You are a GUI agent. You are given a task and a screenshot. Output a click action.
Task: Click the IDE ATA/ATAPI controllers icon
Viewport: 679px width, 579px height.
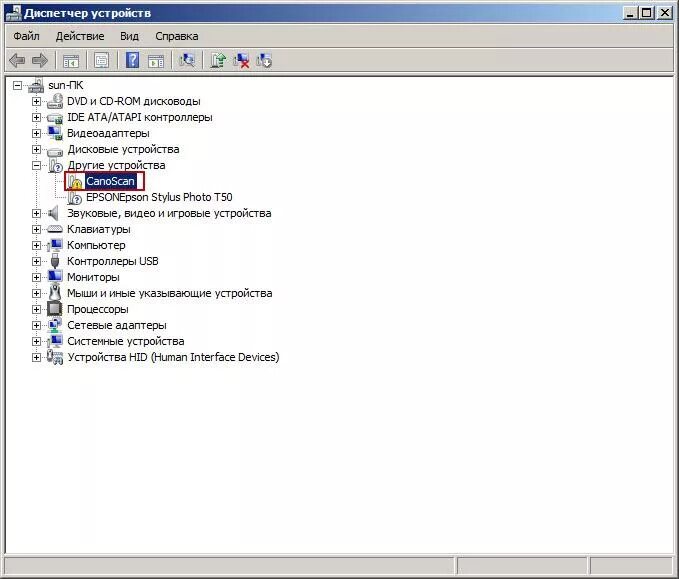[55, 117]
